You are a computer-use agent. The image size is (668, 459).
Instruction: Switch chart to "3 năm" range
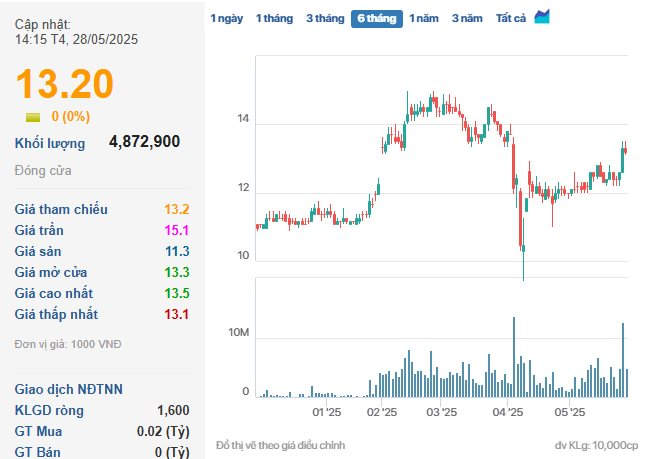coord(467,18)
